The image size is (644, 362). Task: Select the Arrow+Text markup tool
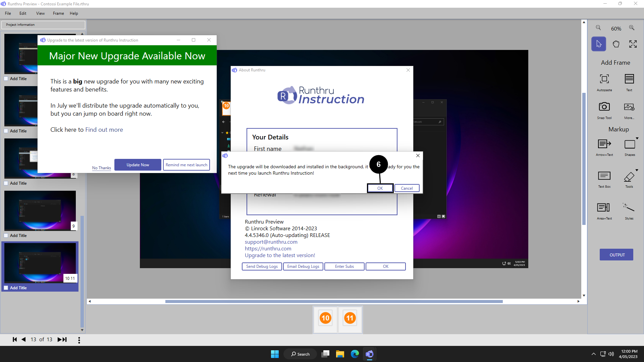604,144
